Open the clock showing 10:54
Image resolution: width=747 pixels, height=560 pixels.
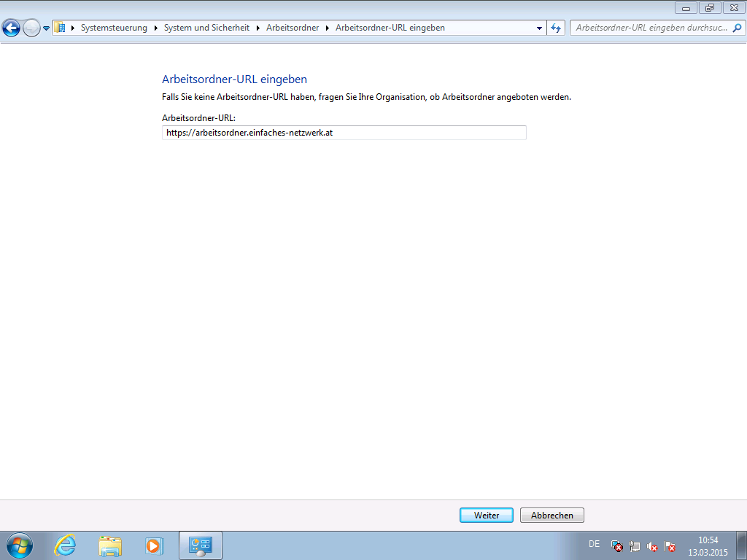click(708, 546)
